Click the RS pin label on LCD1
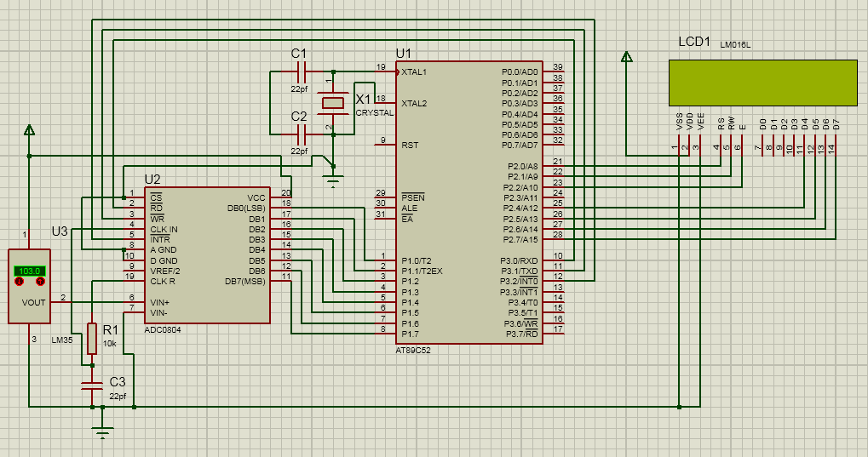The image size is (868, 457). 721,123
